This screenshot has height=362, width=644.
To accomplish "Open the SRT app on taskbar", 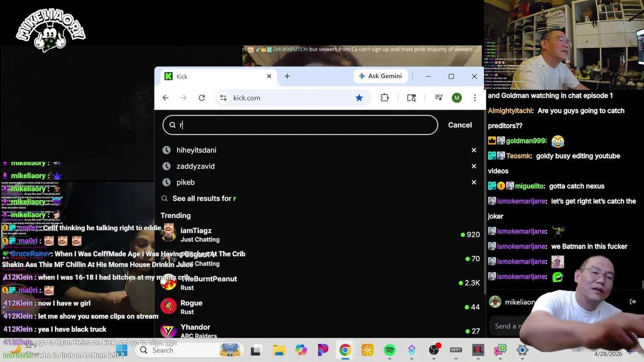I will (456, 350).
